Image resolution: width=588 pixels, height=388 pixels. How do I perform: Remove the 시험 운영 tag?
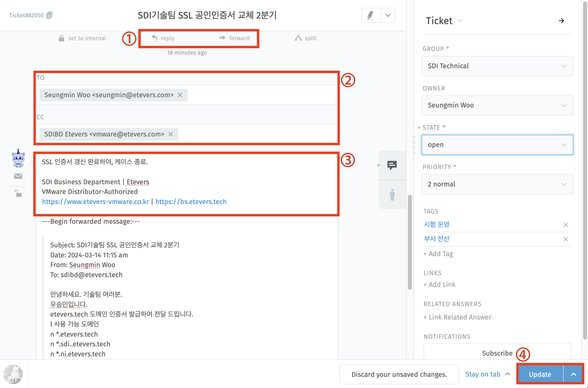[x=566, y=225]
